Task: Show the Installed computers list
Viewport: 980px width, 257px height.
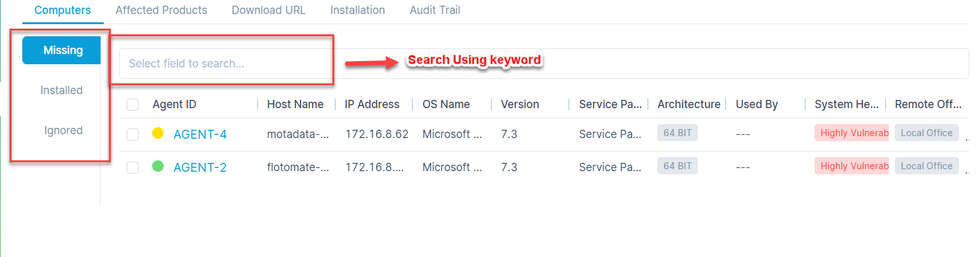Action: point(62,90)
